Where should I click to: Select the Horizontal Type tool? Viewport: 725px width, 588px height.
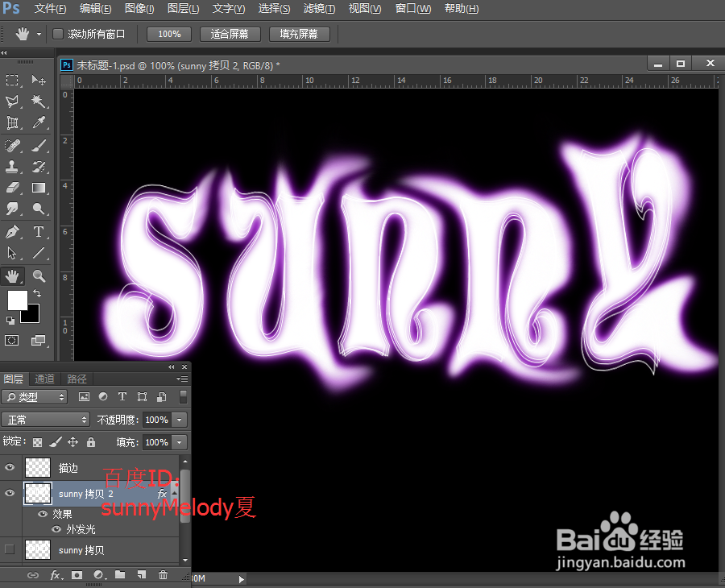[x=39, y=232]
